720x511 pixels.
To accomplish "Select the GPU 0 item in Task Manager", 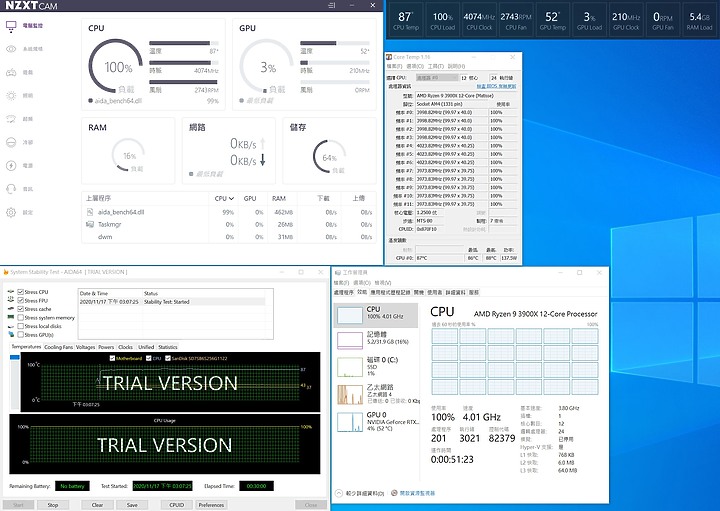I will coord(377,421).
